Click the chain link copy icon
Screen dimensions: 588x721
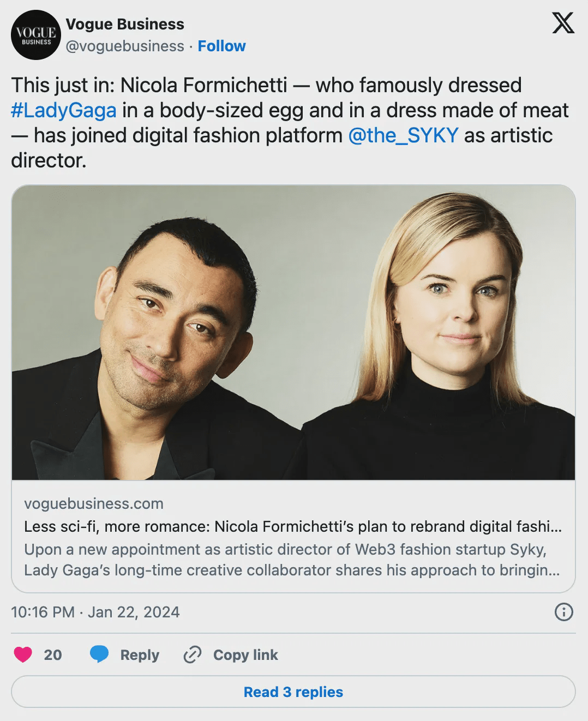point(193,654)
